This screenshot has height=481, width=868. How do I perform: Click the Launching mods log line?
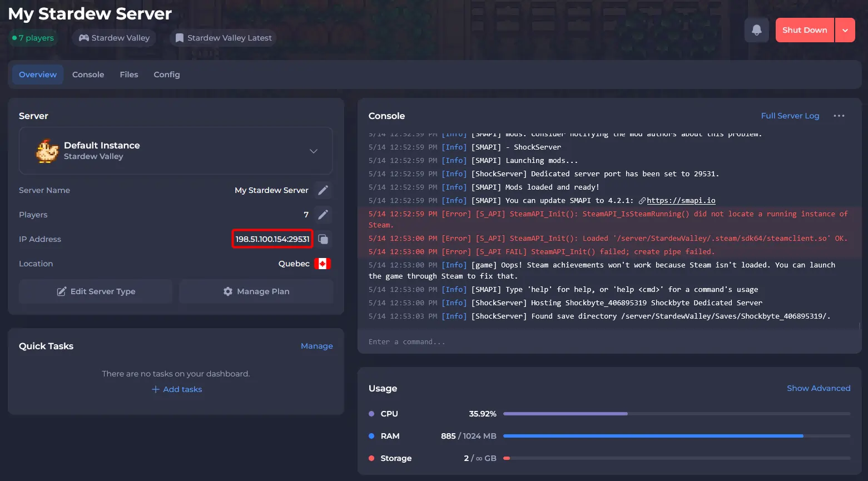473,161
